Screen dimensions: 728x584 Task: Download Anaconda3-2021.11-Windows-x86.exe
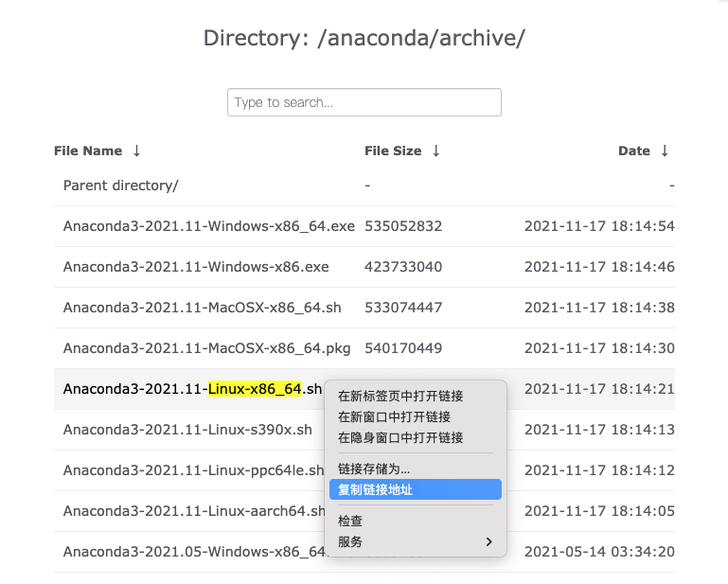[196, 267]
